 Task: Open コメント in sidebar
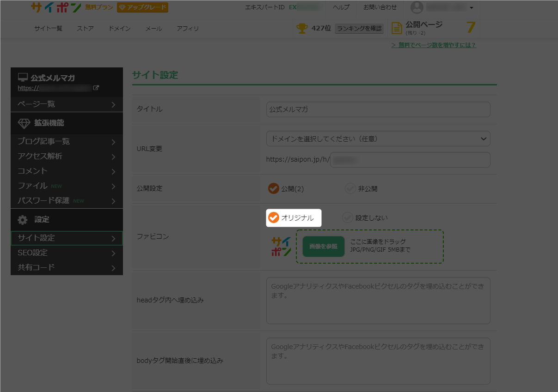(x=67, y=171)
